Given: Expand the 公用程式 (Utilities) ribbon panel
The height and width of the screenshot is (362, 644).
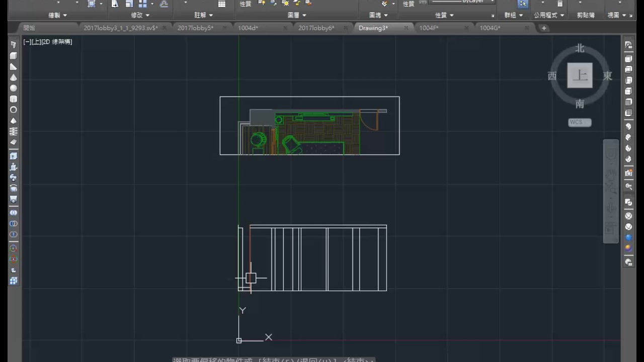Looking at the screenshot, I should (x=549, y=16).
